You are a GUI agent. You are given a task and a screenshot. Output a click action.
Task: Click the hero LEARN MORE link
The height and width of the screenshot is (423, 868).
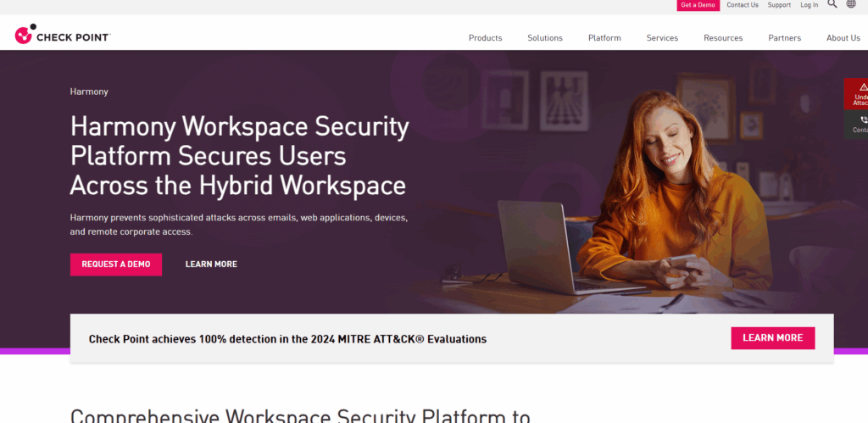pyautogui.click(x=211, y=264)
